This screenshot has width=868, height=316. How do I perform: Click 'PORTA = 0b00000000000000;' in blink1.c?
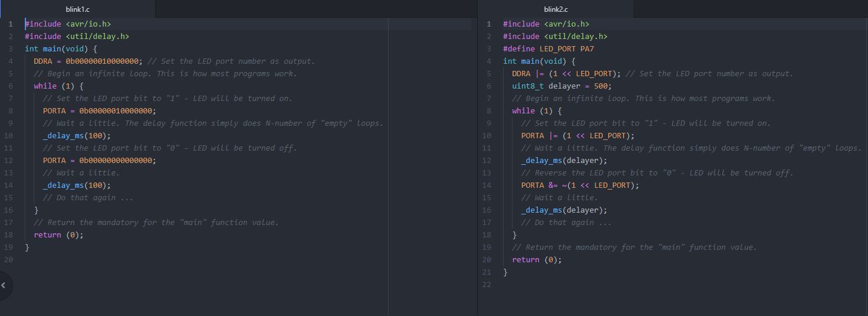point(99,161)
